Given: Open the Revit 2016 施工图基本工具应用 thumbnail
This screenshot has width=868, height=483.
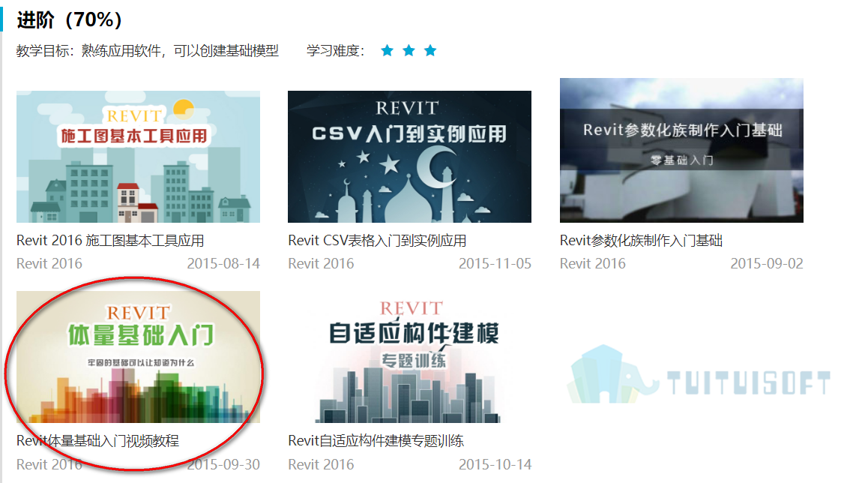Looking at the screenshot, I should tap(138, 157).
